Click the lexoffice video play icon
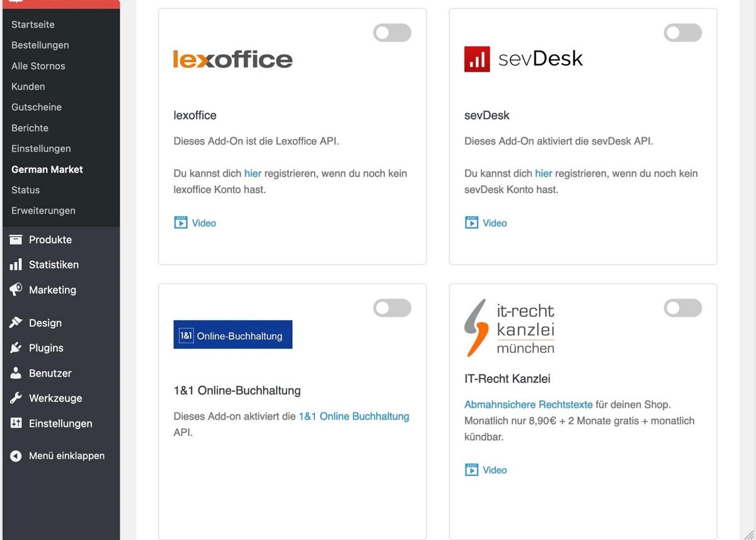 181,222
